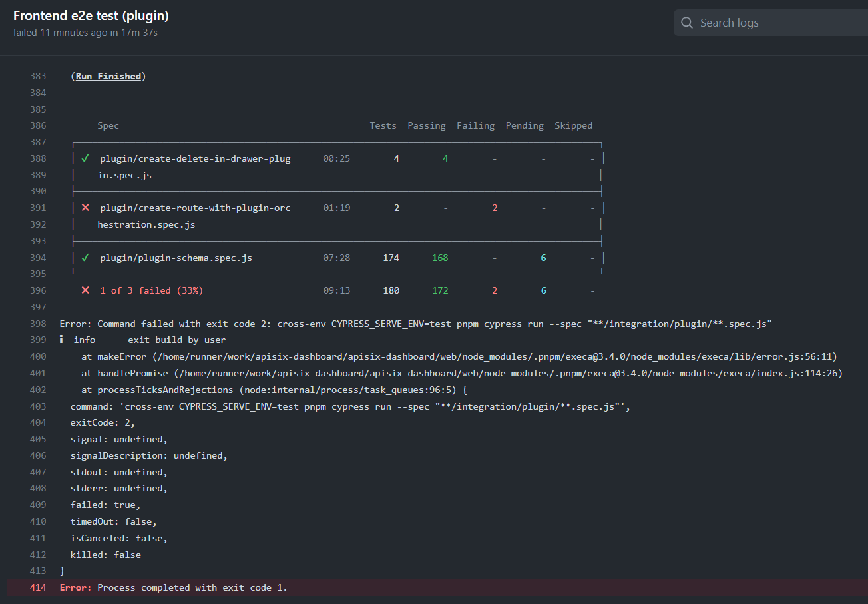Screen dimensions: 868x604
Task: Select line number 391
Action: pyautogui.click(x=38, y=208)
